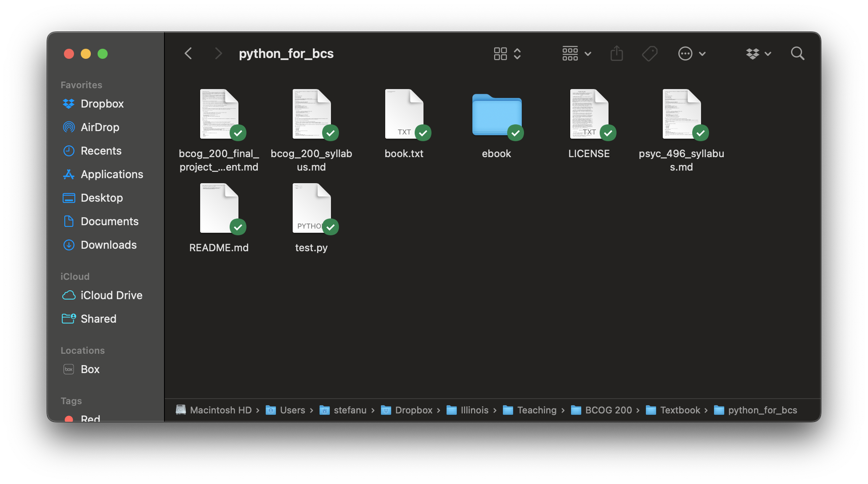Open iCloud Drive from the sidebar
This screenshot has width=868, height=484.
111,295
